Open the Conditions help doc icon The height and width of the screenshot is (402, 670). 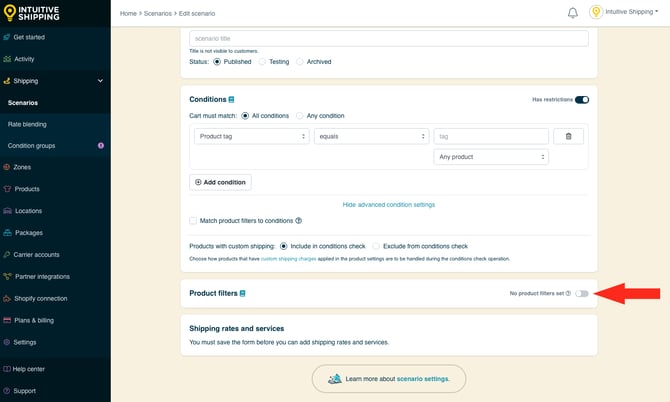(231, 100)
